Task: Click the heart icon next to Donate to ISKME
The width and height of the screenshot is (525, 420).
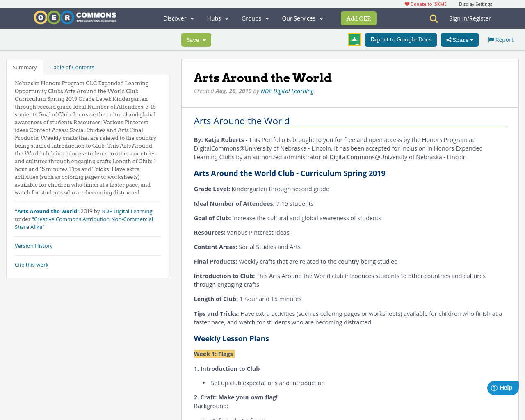Action: pos(407,3)
